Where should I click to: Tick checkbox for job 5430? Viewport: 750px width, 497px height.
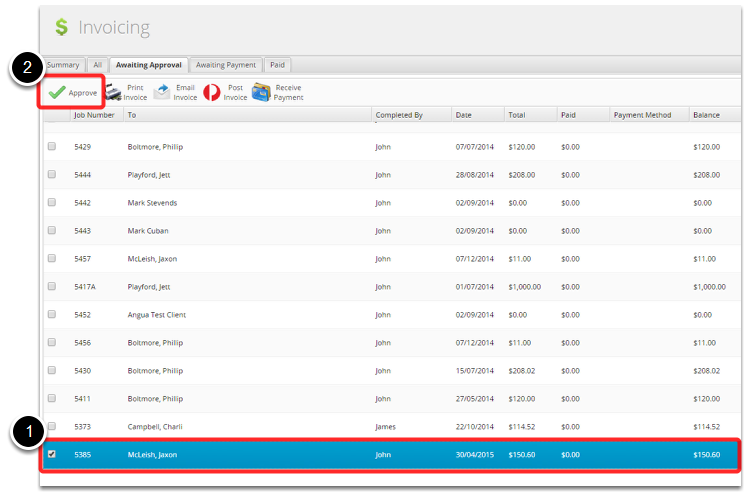click(52, 370)
